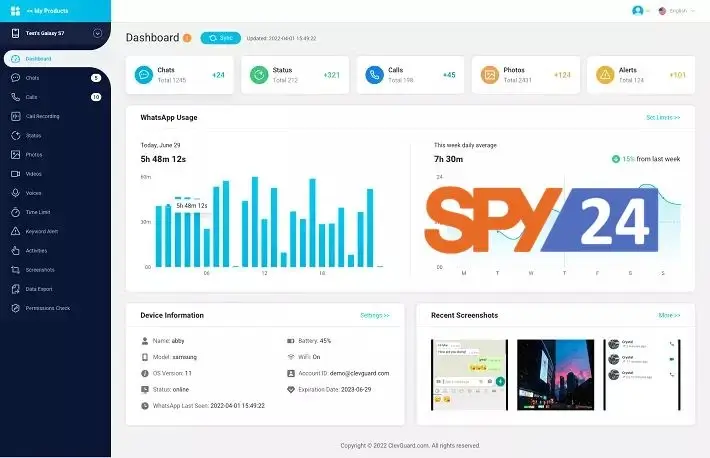Screen dimensions: 710x458
Task: Click the 'demo@clevguard.com' account text
Action: coord(360,373)
